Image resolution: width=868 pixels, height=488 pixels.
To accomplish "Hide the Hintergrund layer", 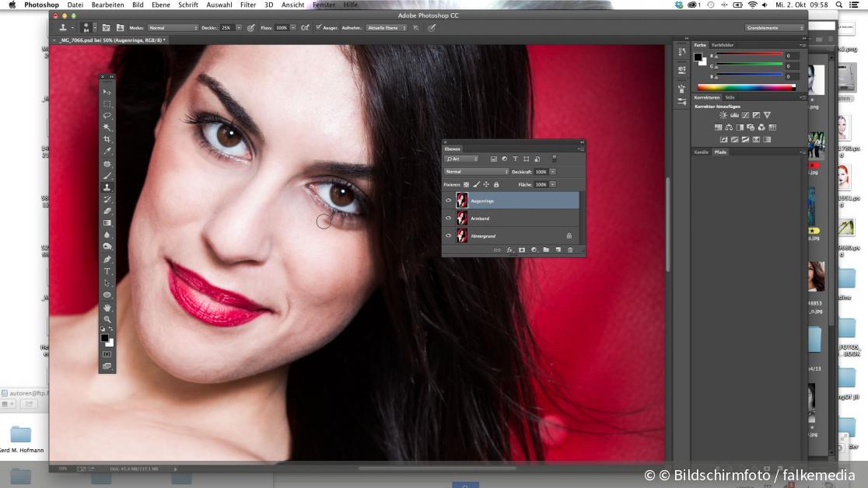I will (449, 235).
